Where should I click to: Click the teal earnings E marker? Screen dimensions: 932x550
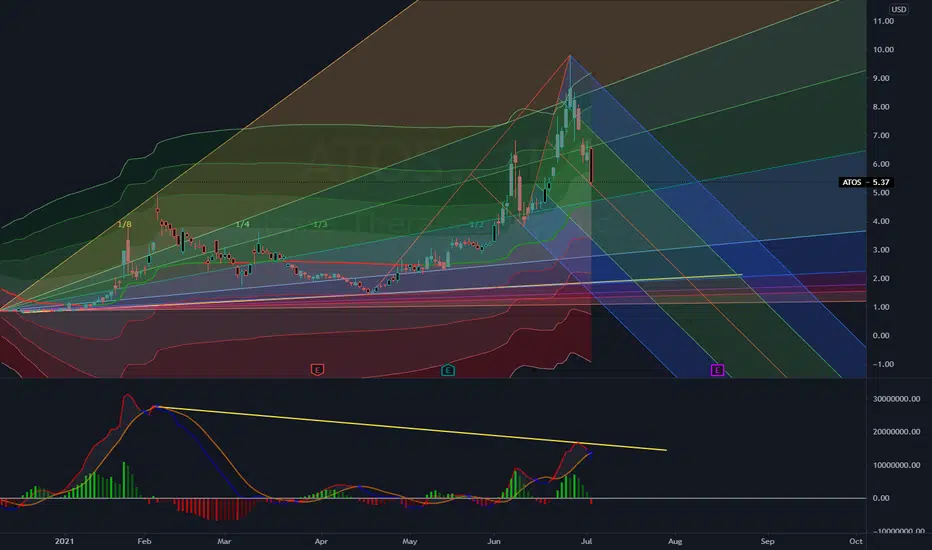tap(448, 370)
